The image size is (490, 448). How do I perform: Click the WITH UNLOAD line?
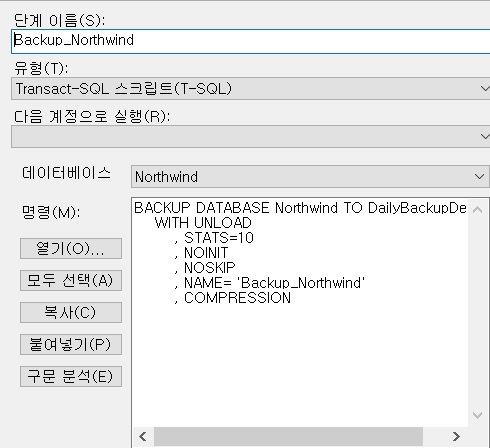203,223
